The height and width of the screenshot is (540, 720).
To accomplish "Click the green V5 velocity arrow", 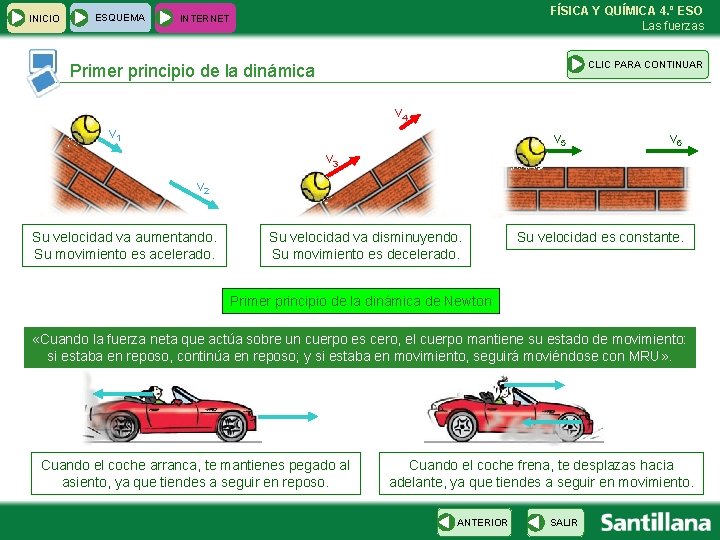I will (563, 150).
